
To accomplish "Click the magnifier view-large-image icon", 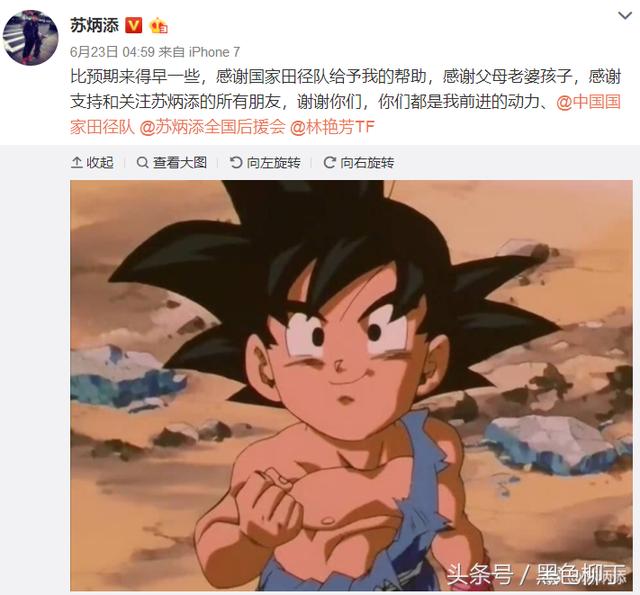I will [142, 162].
